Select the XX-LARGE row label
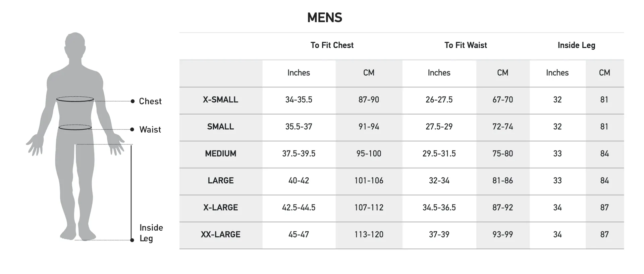 [x=220, y=234]
